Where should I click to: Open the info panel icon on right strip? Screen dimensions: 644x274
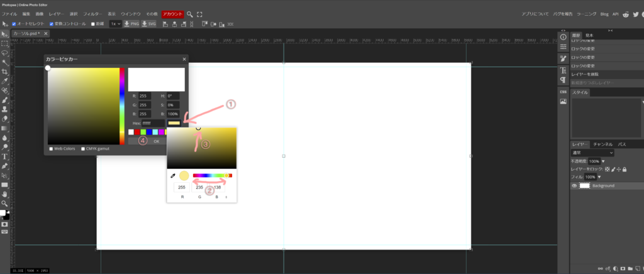tap(563, 37)
